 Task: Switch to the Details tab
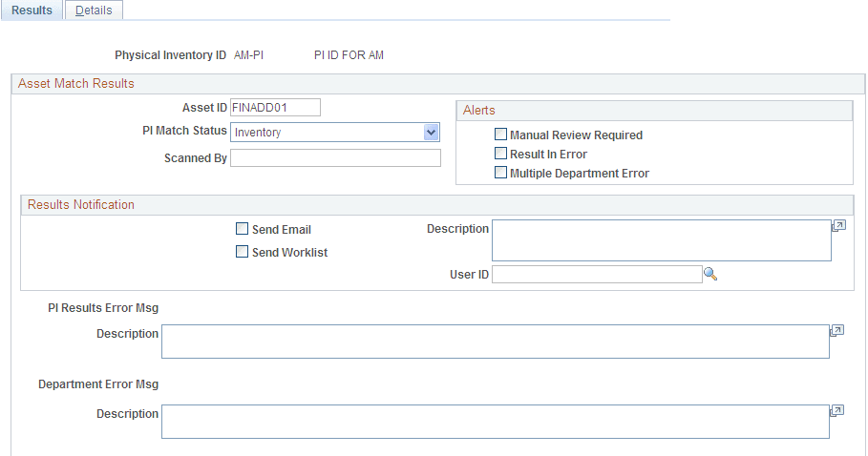coord(94,10)
